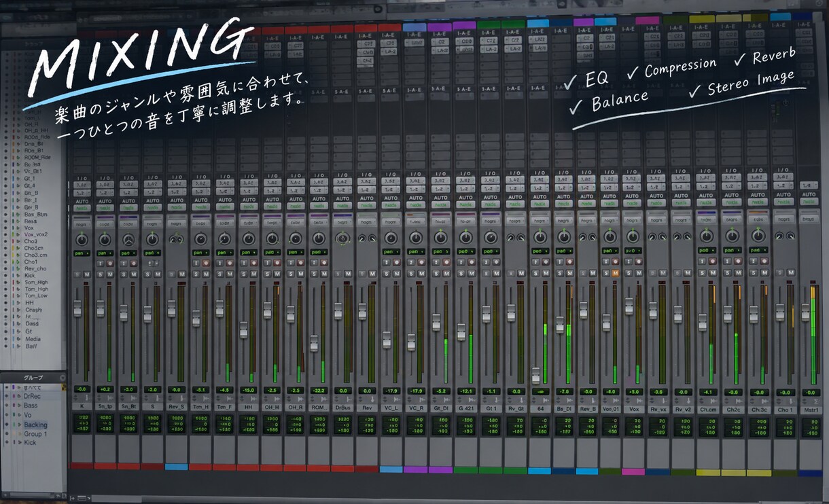Select Rev_cho in the track list

point(35,268)
